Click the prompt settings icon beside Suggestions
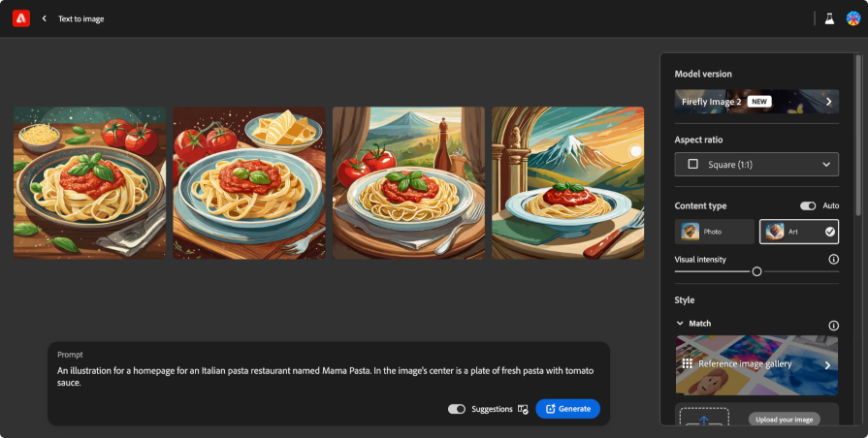 click(x=524, y=409)
